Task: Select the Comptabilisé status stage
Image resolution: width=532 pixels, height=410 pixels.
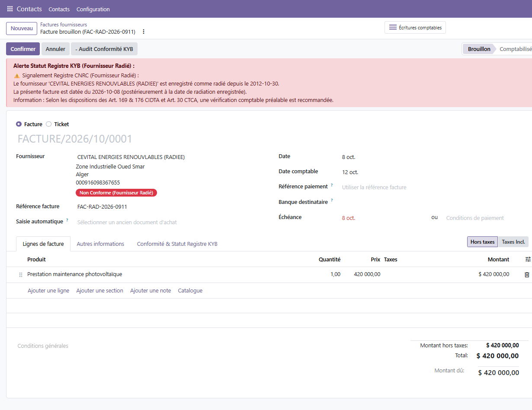Action: pos(516,49)
